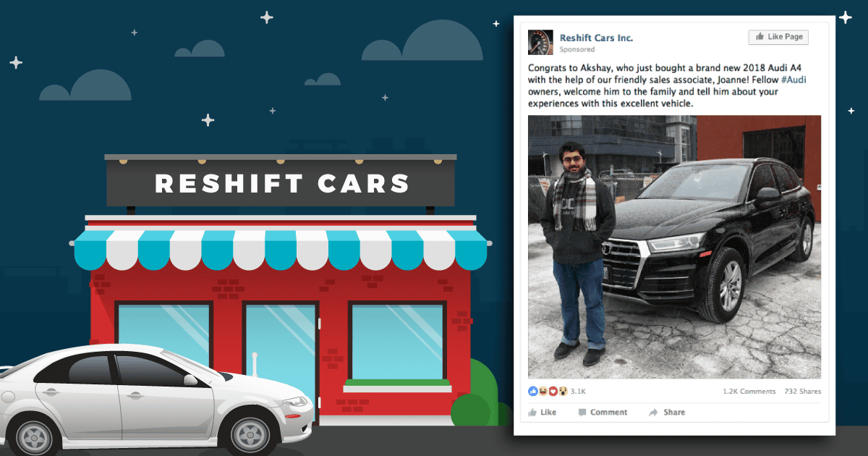868x456 pixels.
Task: Click the blue like reaction emoji
Action: tap(533, 392)
